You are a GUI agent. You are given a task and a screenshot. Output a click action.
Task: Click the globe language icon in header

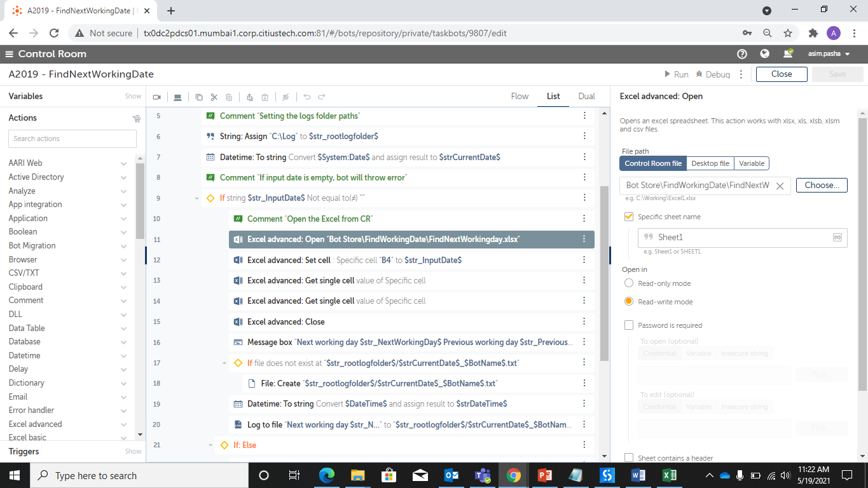[765, 54]
